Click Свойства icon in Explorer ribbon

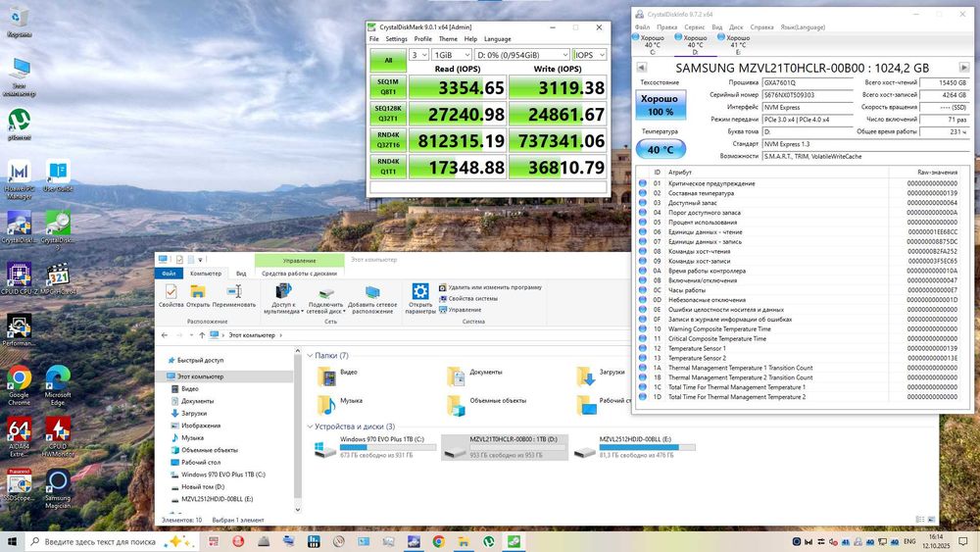[x=171, y=296]
